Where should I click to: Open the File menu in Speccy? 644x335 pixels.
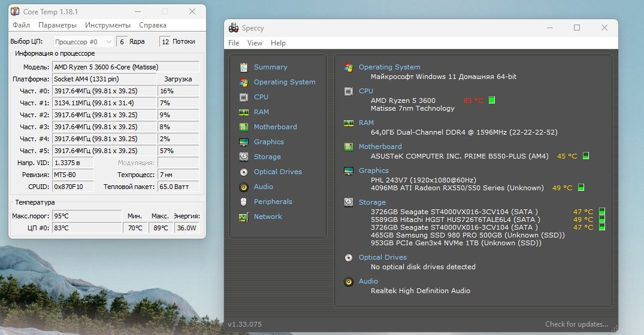click(234, 43)
